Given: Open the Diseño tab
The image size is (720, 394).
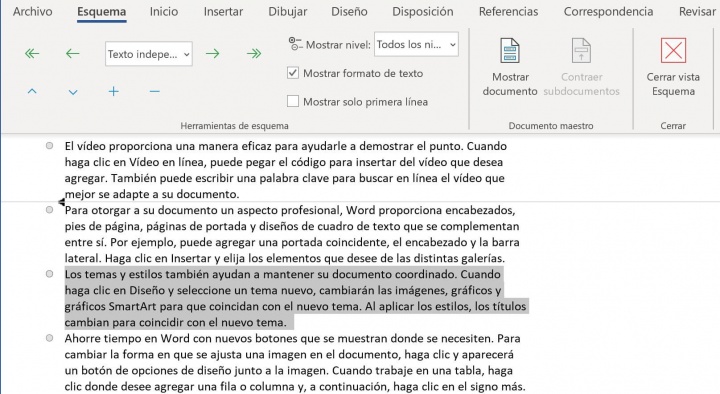Looking at the screenshot, I should click(x=349, y=11).
